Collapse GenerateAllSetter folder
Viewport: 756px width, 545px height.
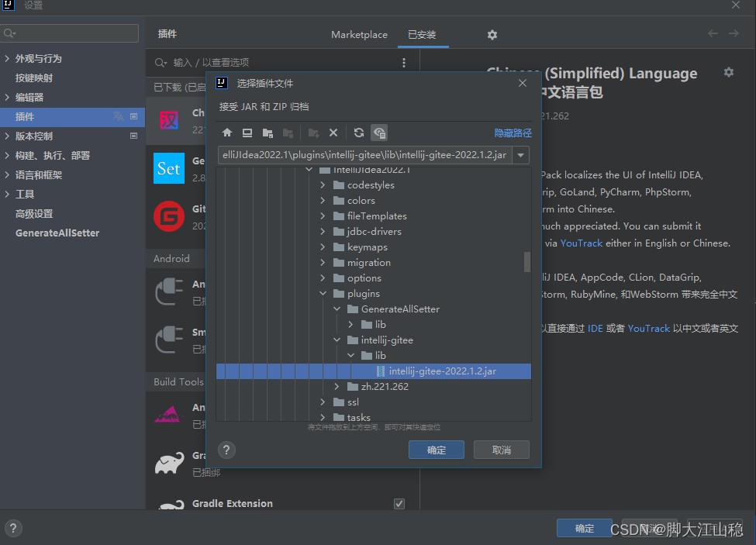(337, 309)
